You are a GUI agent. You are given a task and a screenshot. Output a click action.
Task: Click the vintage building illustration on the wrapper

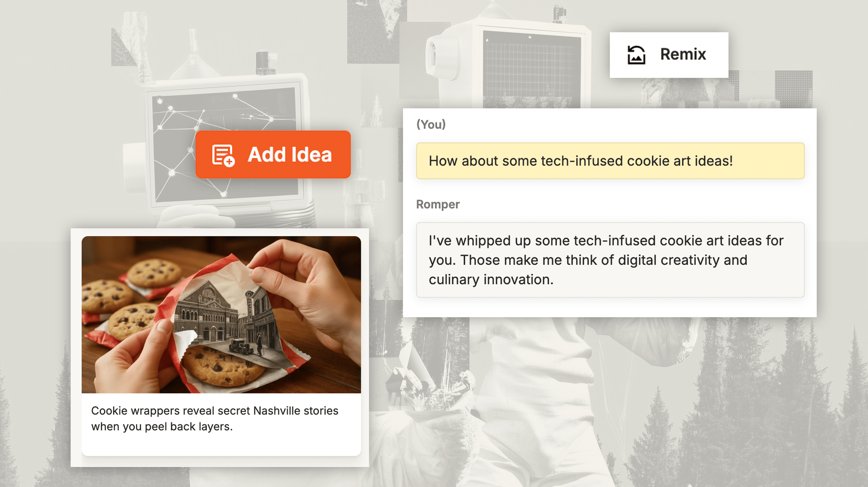(x=209, y=314)
